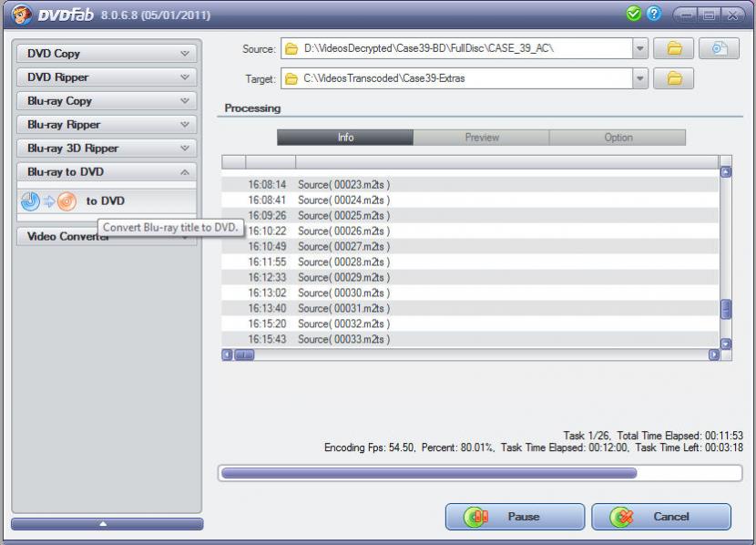Open the Source path dropdown arrow
This screenshot has height=545, width=756.
639,48
